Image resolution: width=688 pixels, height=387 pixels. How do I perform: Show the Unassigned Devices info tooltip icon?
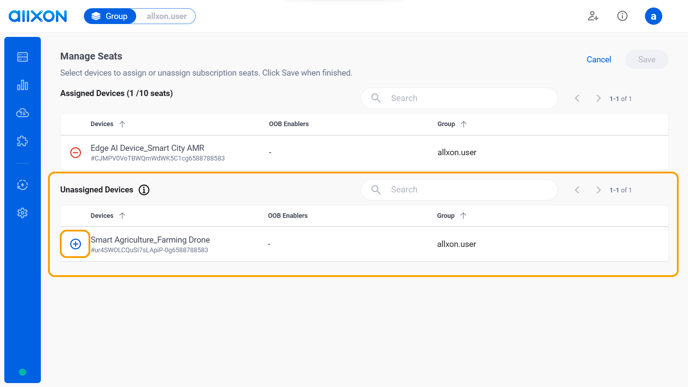(x=144, y=190)
